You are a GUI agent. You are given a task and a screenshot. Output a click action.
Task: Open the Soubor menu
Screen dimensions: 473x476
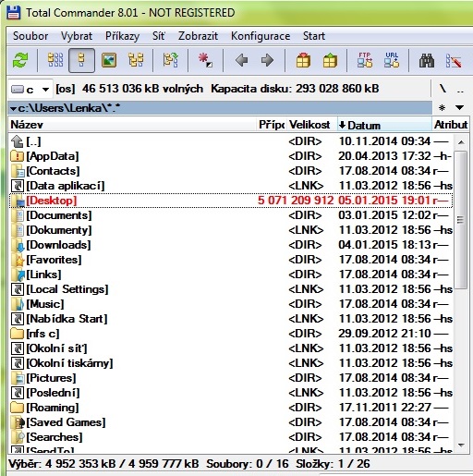coord(30,36)
